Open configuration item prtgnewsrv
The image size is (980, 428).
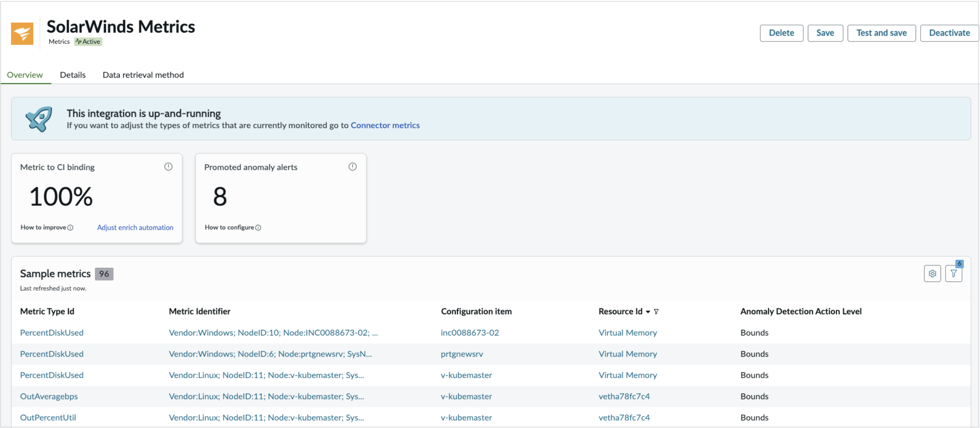[x=461, y=354]
